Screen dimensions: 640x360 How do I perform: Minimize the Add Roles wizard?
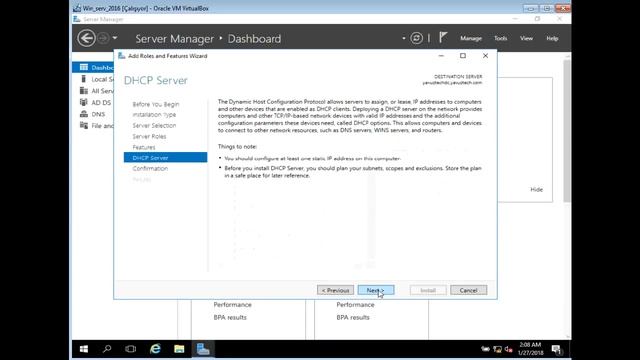pos(441,56)
